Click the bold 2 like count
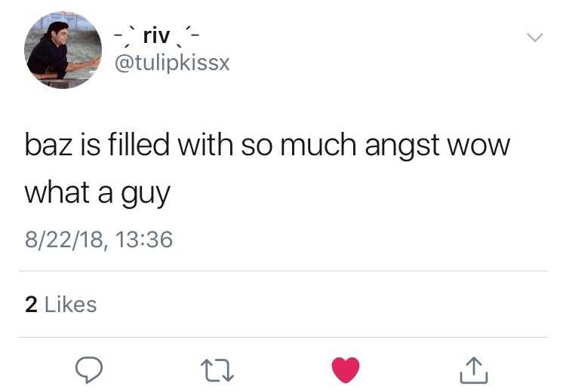The image size is (566, 392). point(31,305)
